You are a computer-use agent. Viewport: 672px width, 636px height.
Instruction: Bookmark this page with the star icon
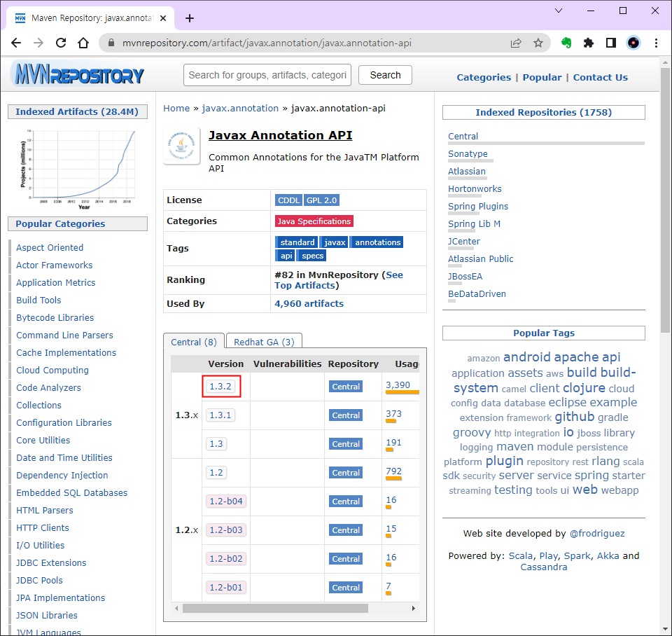coord(538,43)
